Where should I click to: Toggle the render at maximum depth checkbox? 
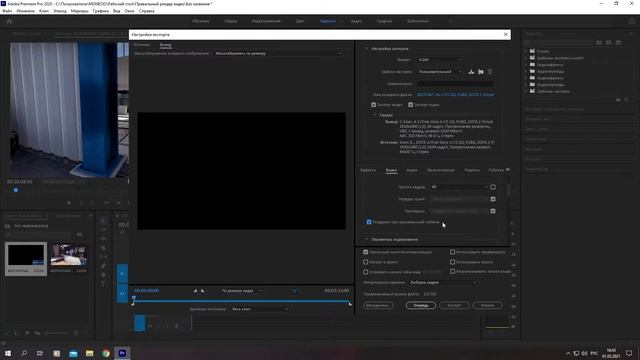click(x=369, y=222)
